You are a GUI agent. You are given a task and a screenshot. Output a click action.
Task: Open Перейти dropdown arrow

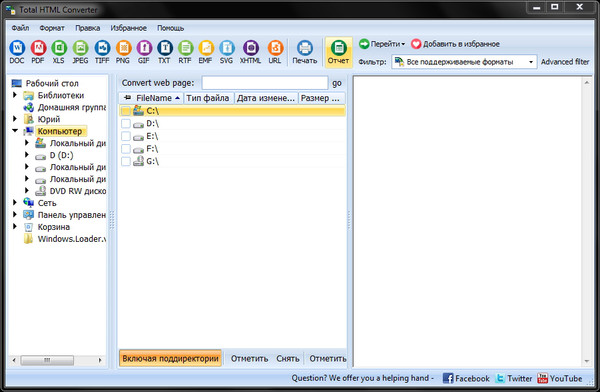403,44
